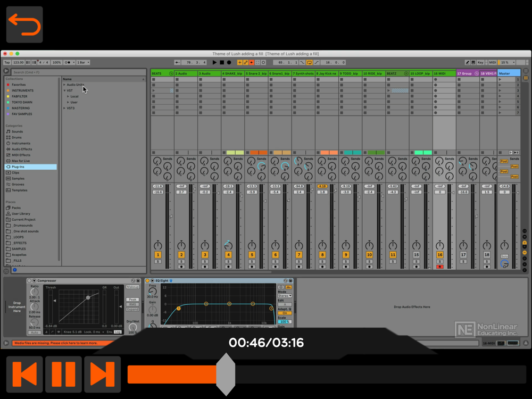Open the 1 Bar quantization dropdown
This screenshot has width=532, height=399.
click(x=83, y=62)
